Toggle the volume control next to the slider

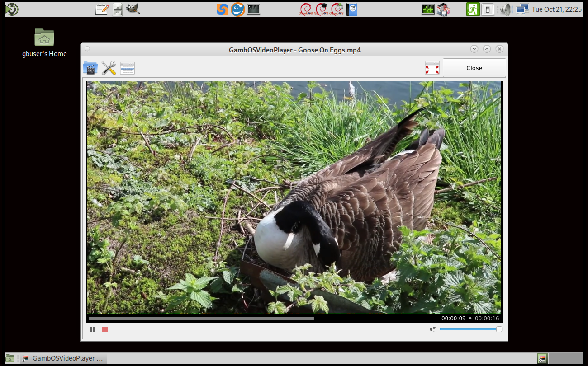pyautogui.click(x=432, y=329)
